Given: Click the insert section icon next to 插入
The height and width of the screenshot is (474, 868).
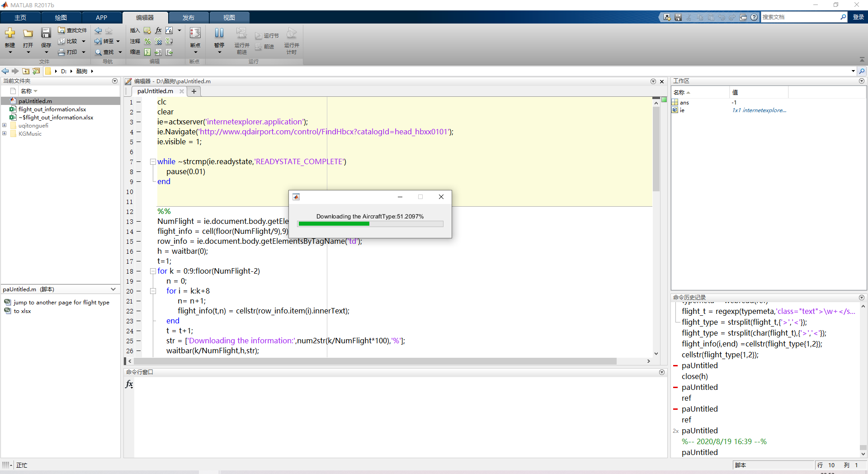Looking at the screenshot, I should pos(147,30).
